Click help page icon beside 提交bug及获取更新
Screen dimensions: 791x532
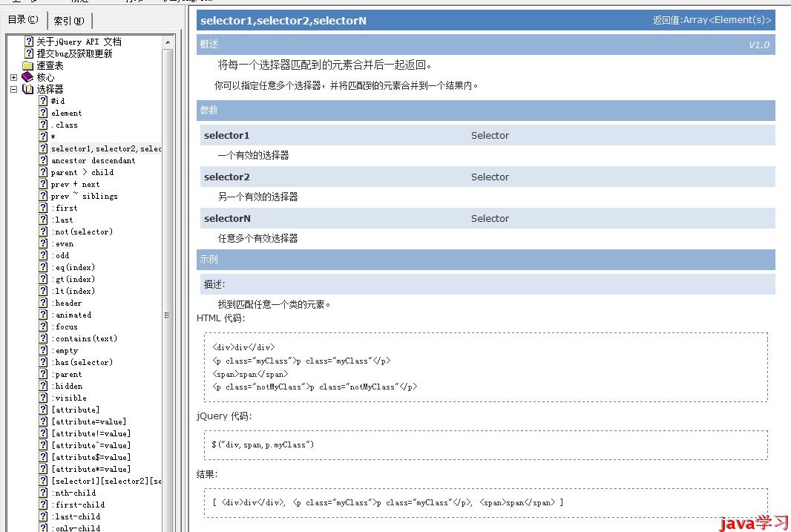[x=29, y=53]
